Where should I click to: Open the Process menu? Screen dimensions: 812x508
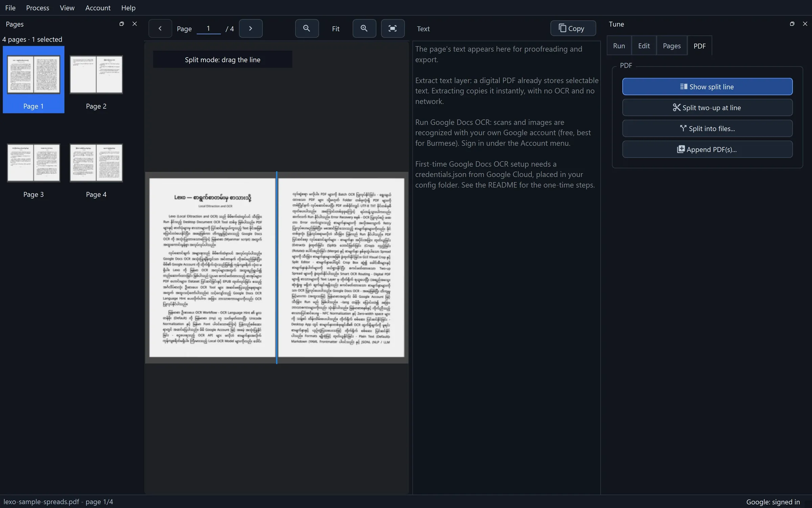tap(38, 8)
